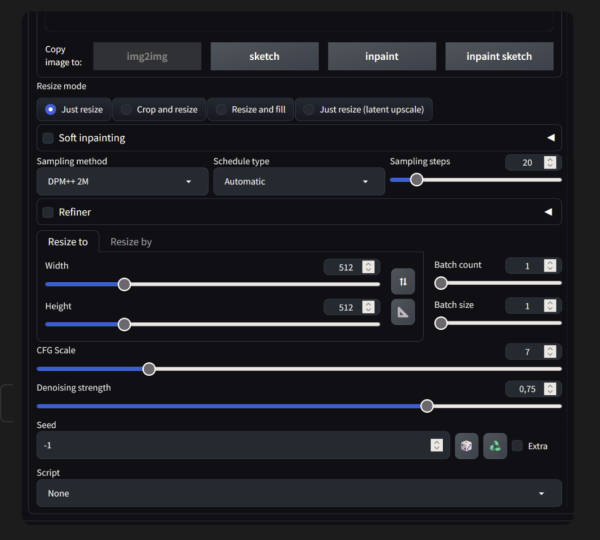Screen dimensions: 600x540
Task: Click the aspect ratio detect size icon
Action: 402,313
